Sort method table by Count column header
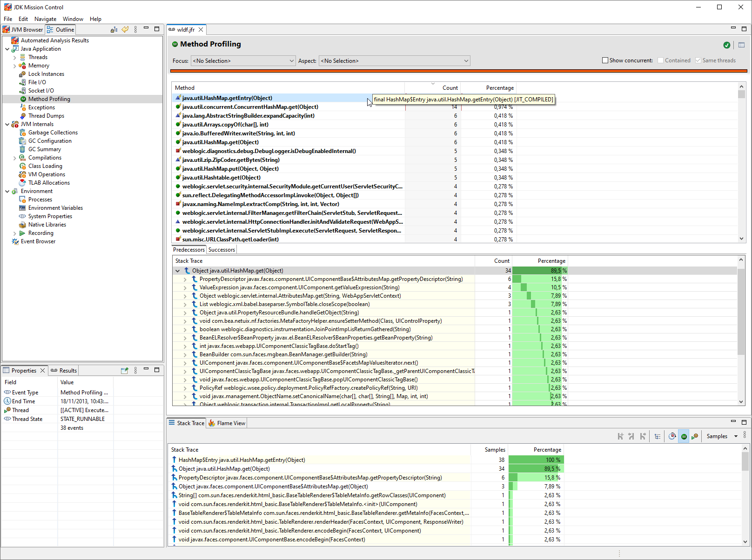 [x=433, y=87]
